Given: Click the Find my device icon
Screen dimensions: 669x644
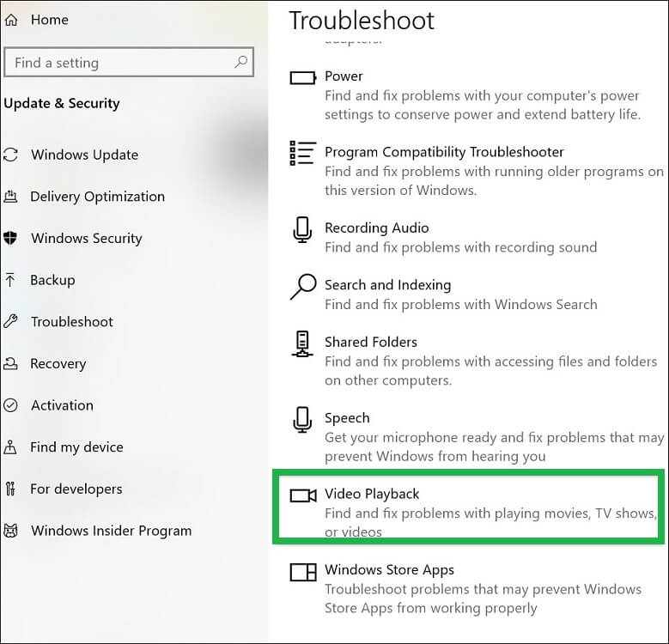Looking at the screenshot, I should coord(10,447).
